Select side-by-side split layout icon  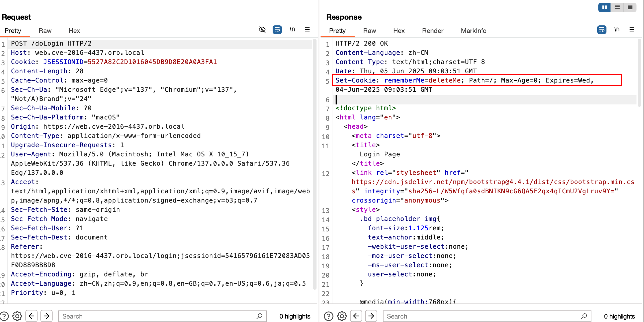pyautogui.click(x=604, y=8)
